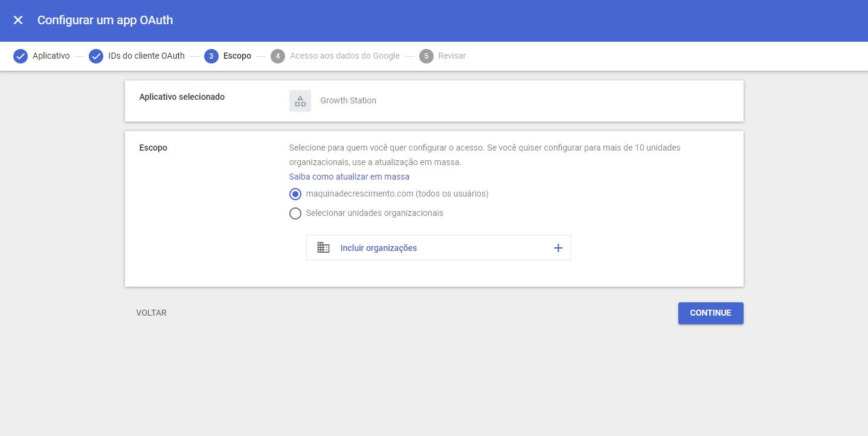This screenshot has height=436, width=868.
Task: Open the IDs do cliente OAuth step label
Action: (146, 56)
